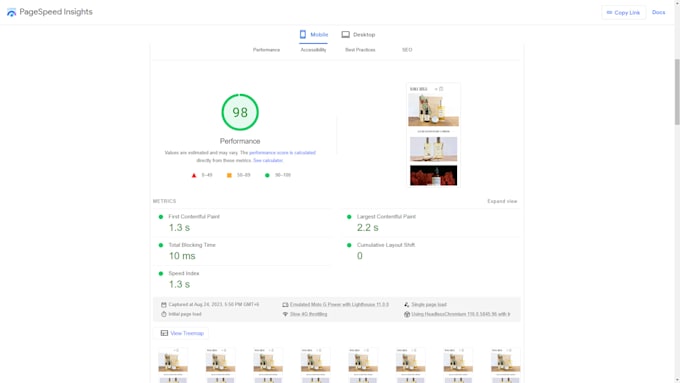Select the first filmstrip thumbnail

(x=173, y=365)
